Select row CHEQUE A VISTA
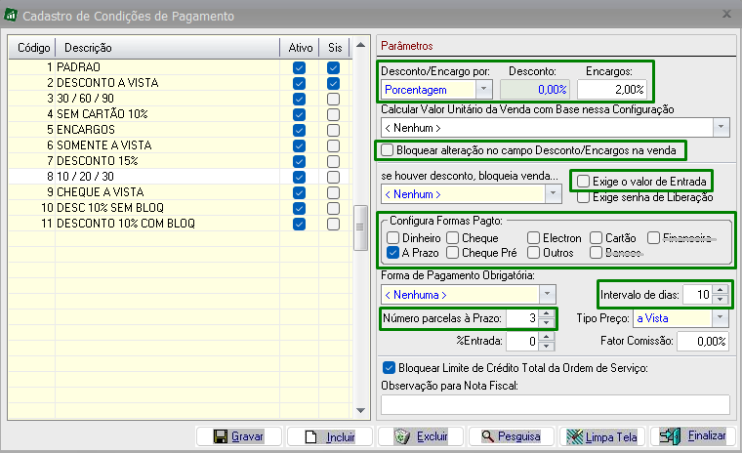Viewport: 742px width, 453px height. click(x=180, y=192)
